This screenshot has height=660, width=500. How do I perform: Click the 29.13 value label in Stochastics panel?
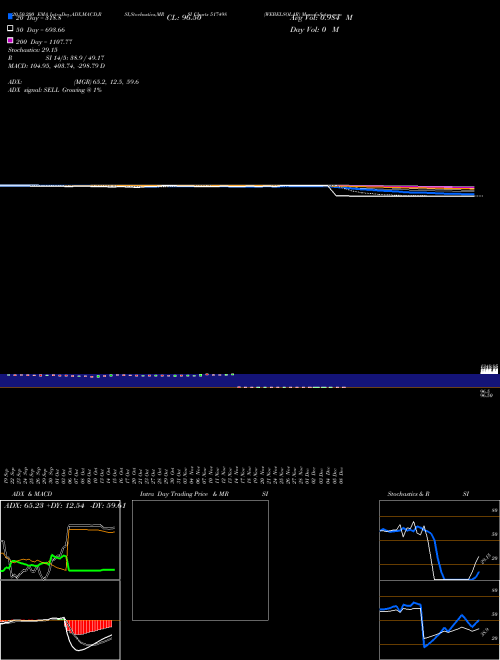484,558
